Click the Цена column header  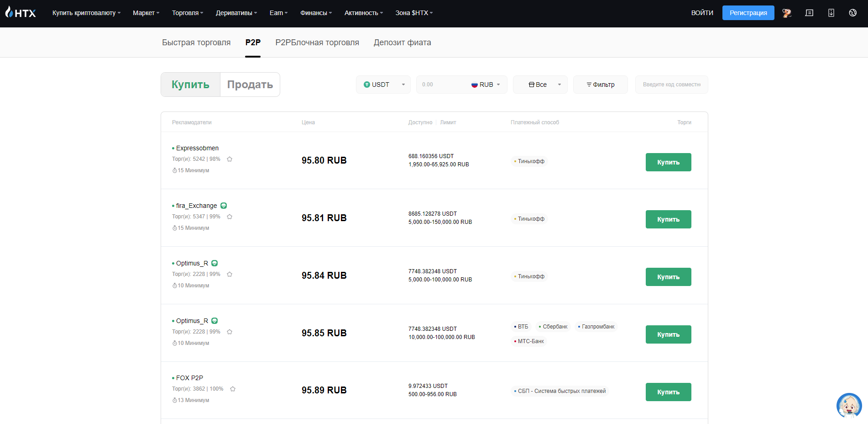pyautogui.click(x=308, y=122)
